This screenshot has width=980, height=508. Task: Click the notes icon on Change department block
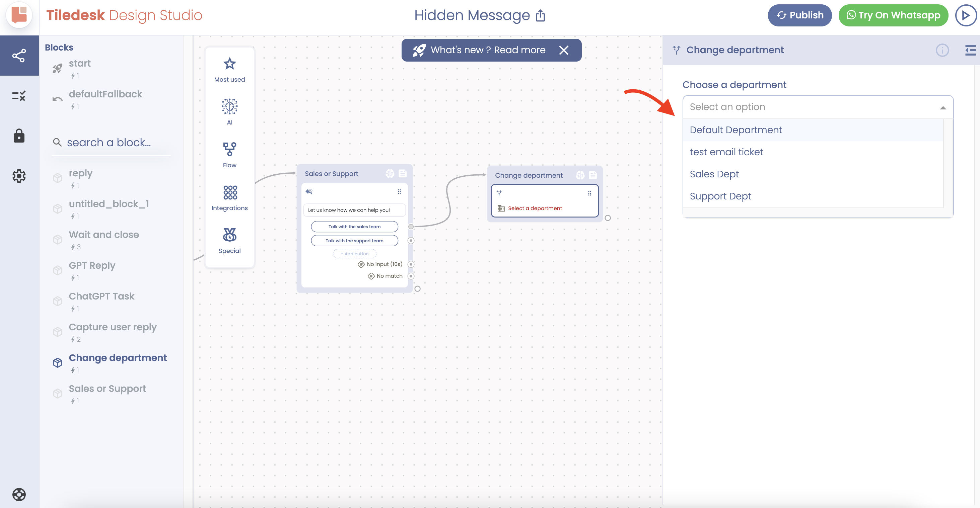pos(593,175)
